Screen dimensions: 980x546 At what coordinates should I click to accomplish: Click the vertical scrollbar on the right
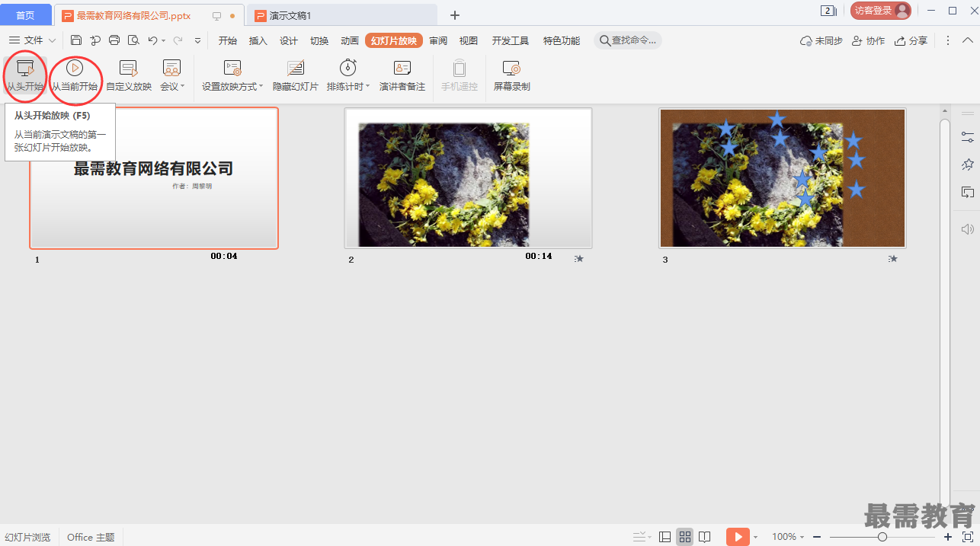point(945,312)
